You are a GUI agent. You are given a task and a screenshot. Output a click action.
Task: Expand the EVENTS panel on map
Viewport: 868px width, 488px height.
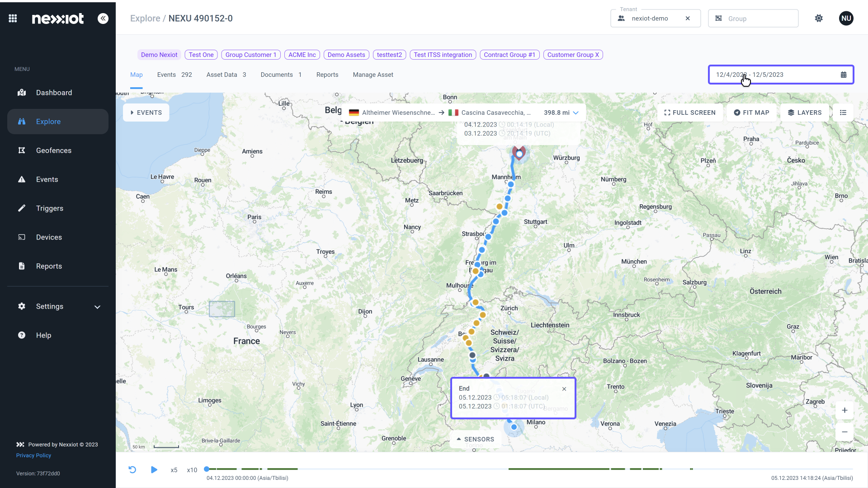pos(146,113)
